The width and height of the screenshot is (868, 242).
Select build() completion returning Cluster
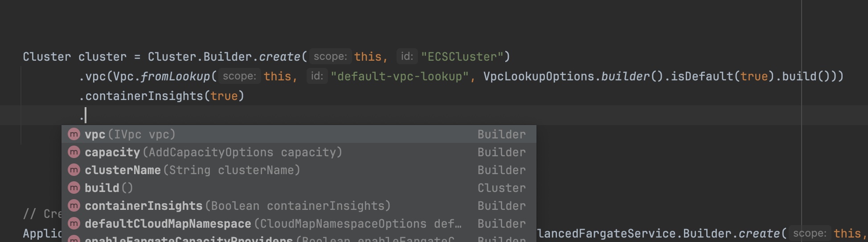pos(299,188)
